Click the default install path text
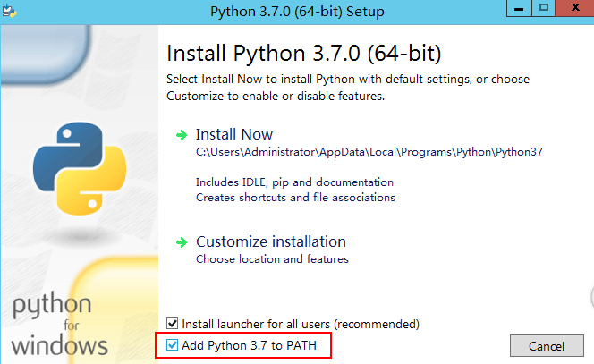 coord(369,152)
